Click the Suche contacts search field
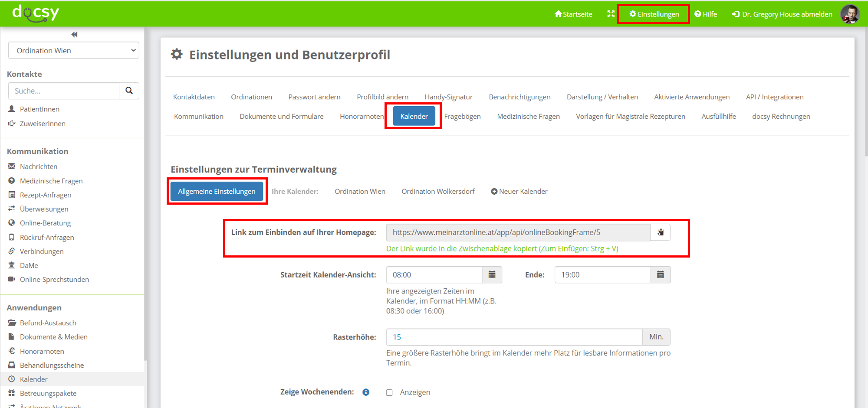This screenshot has height=408, width=868. click(x=64, y=91)
